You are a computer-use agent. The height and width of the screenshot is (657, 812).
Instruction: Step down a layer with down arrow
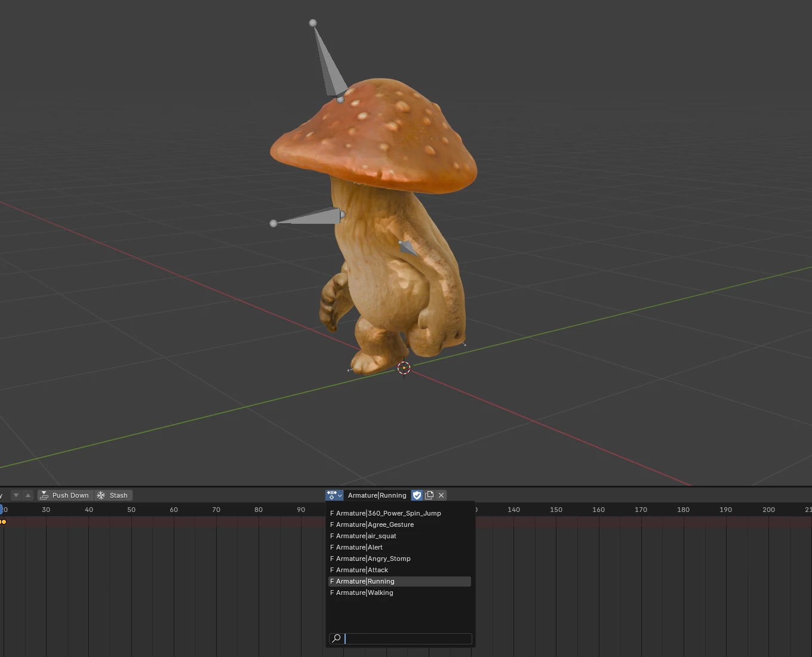pyautogui.click(x=16, y=495)
